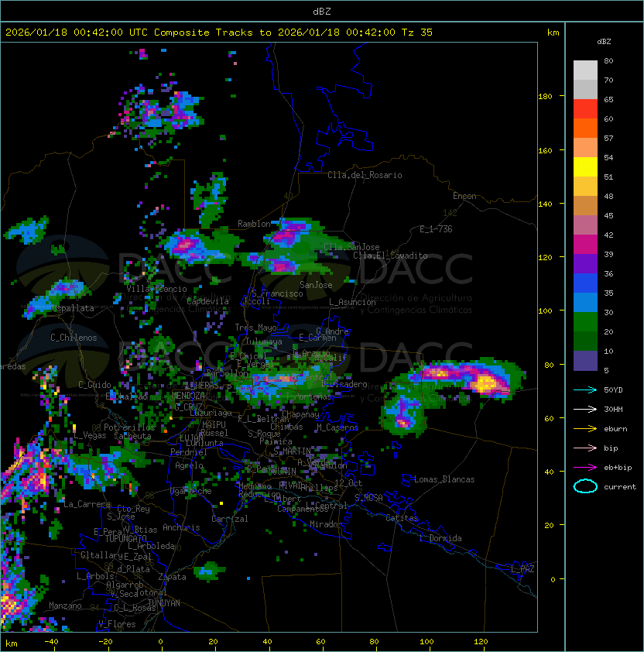Click the 'C_Chilenos' label on map
Image resolution: width=644 pixels, height=652 pixels.
click(74, 338)
